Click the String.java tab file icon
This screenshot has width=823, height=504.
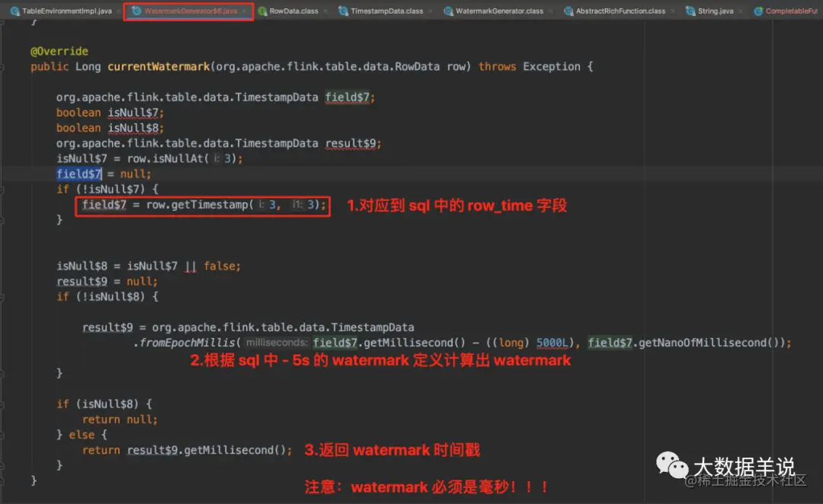tap(690, 11)
